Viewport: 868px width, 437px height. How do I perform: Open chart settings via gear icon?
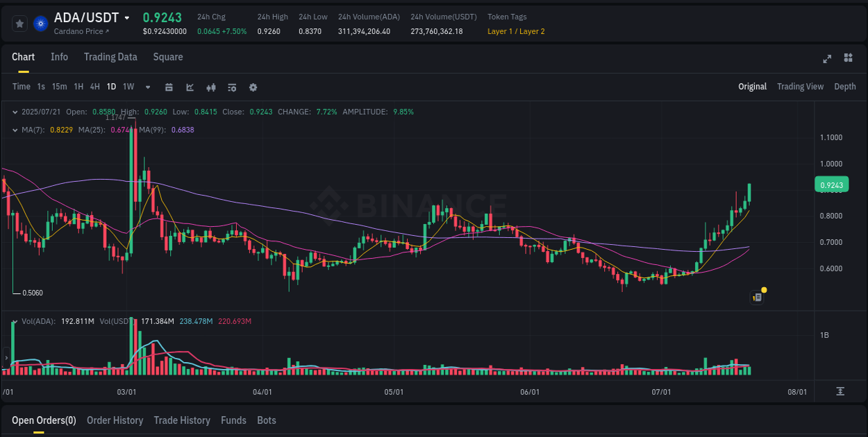pos(252,87)
